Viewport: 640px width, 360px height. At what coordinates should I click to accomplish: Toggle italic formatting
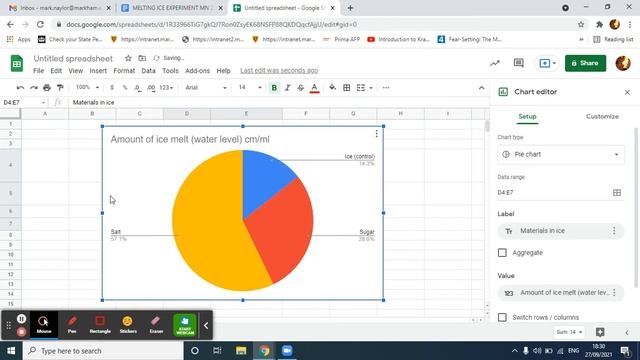point(287,88)
